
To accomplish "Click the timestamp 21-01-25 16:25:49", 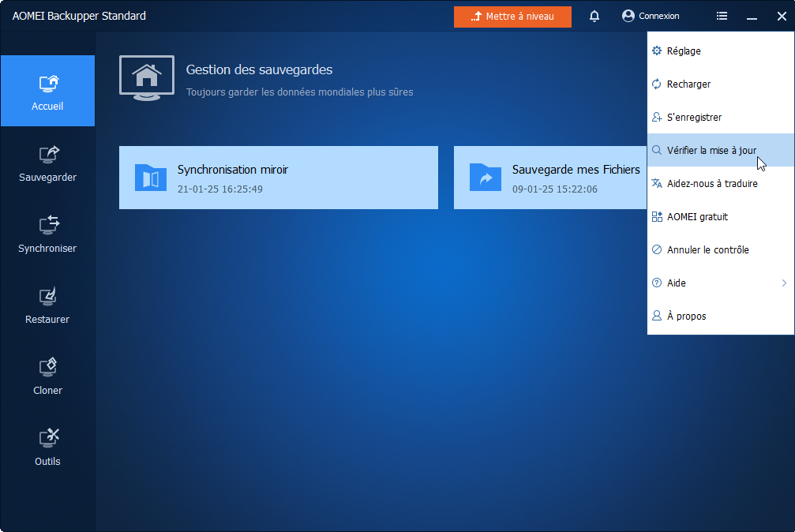I will [x=220, y=189].
